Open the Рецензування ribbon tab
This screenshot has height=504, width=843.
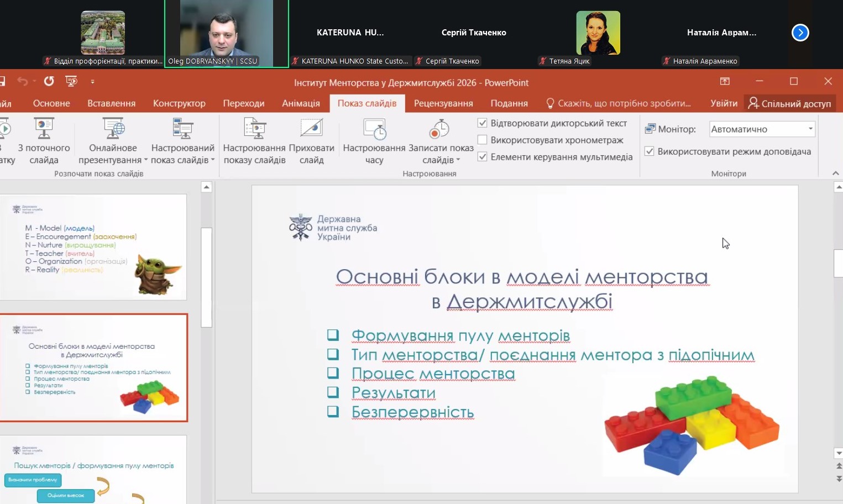pyautogui.click(x=443, y=103)
